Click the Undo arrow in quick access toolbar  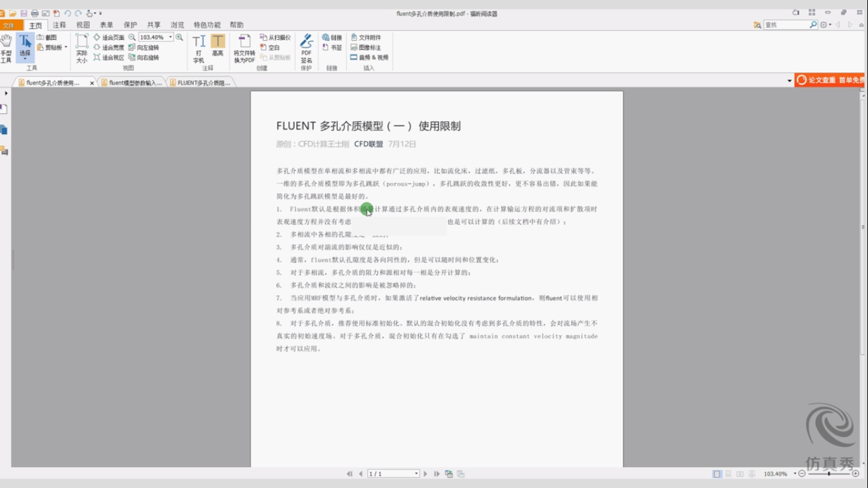point(67,13)
